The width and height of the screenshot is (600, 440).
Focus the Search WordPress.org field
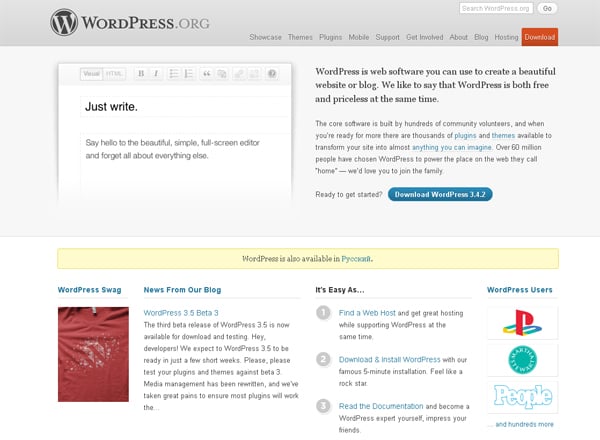point(496,8)
